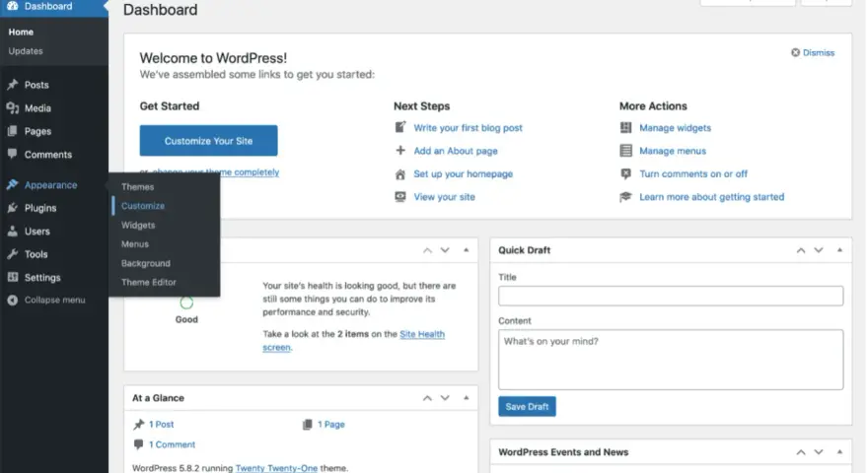The image size is (868, 473).
Task: Move At a Glance panel down
Action: 445,398
